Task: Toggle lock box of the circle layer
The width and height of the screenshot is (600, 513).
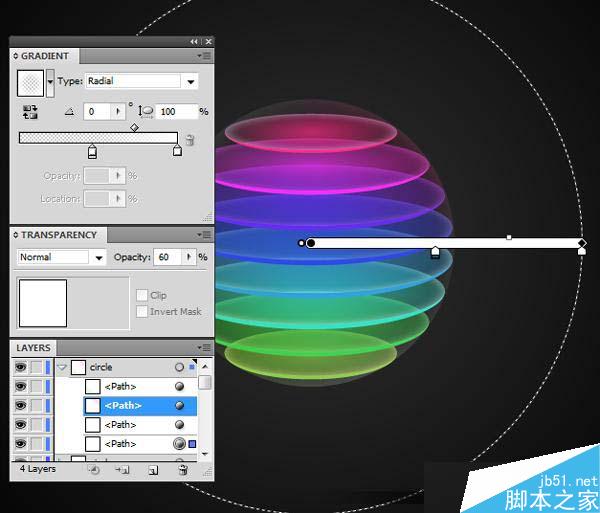Action: pyautogui.click(x=36, y=367)
